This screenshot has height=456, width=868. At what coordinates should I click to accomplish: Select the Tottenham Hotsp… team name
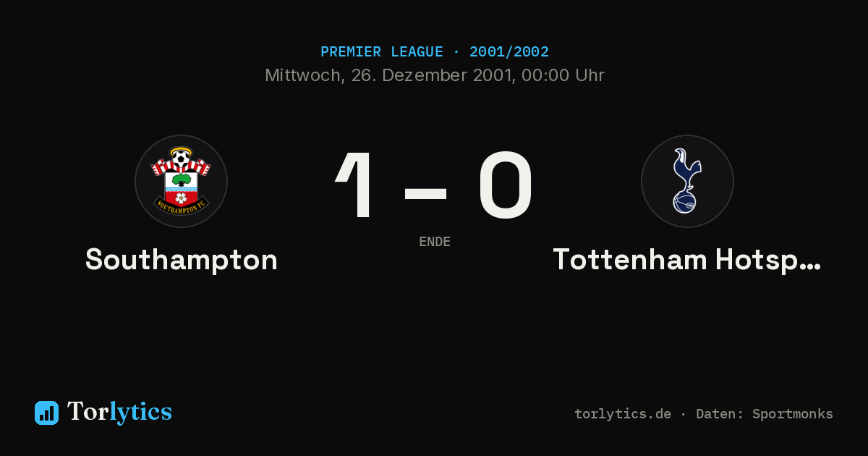[x=687, y=259]
